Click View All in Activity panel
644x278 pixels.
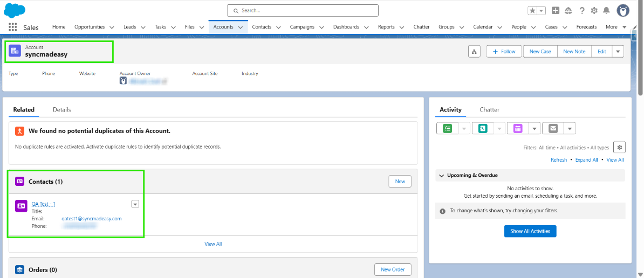(615, 160)
